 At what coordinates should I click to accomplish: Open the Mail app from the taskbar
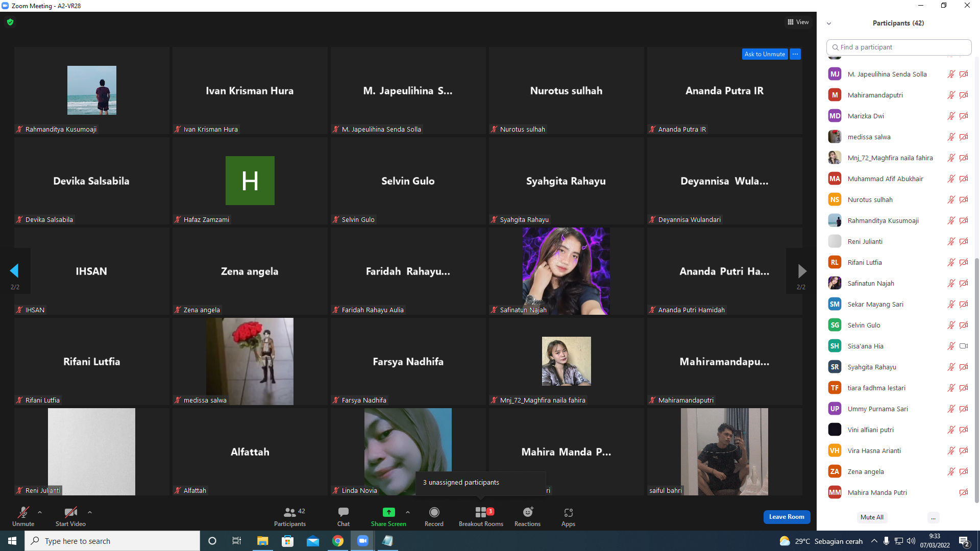(x=313, y=541)
